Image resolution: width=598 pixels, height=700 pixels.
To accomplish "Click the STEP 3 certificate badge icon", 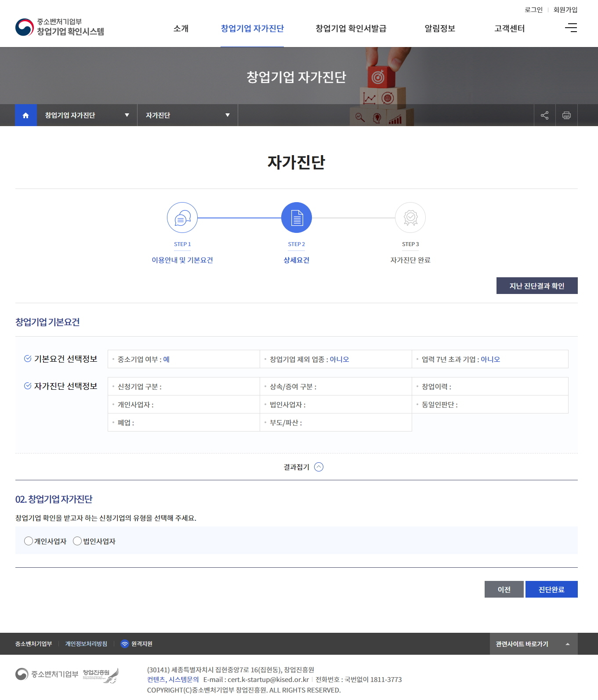I will point(410,218).
